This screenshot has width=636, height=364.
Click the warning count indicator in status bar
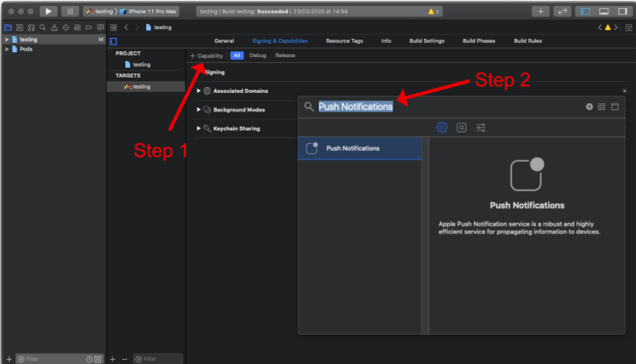coord(434,12)
